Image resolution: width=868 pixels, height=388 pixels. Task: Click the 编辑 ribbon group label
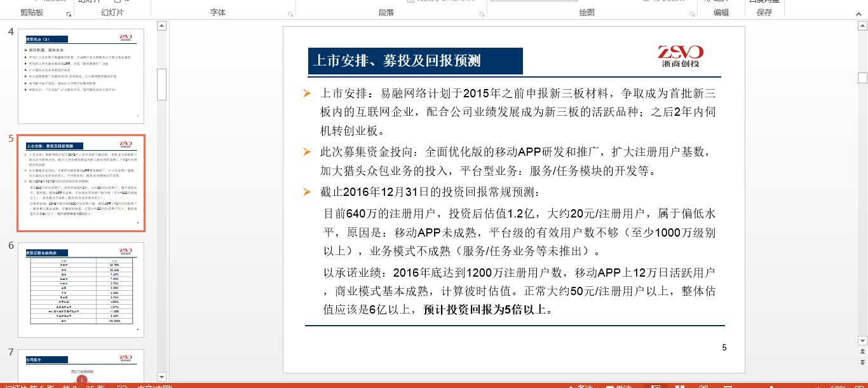click(721, 13)
